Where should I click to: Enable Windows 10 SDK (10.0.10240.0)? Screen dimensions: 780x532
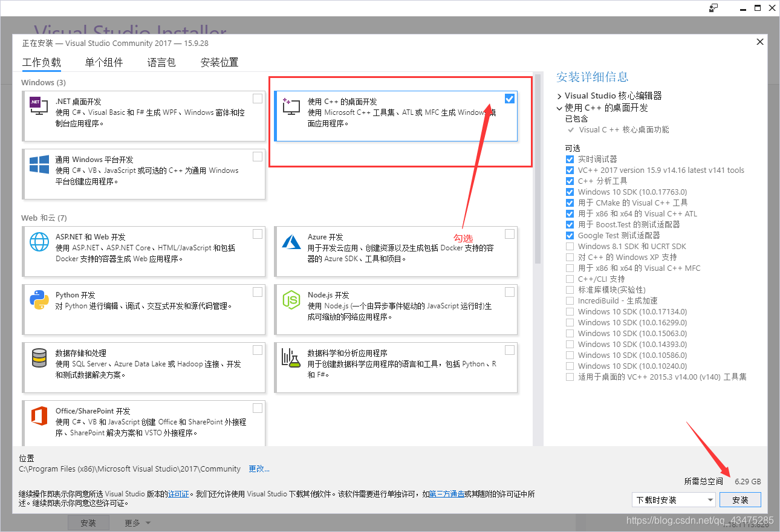click(570, 366)
